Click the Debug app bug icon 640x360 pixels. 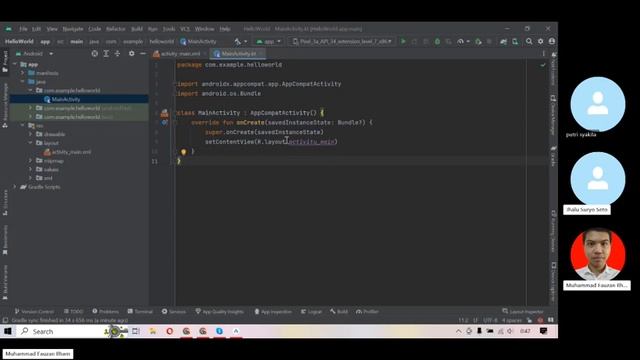(437, 41)
